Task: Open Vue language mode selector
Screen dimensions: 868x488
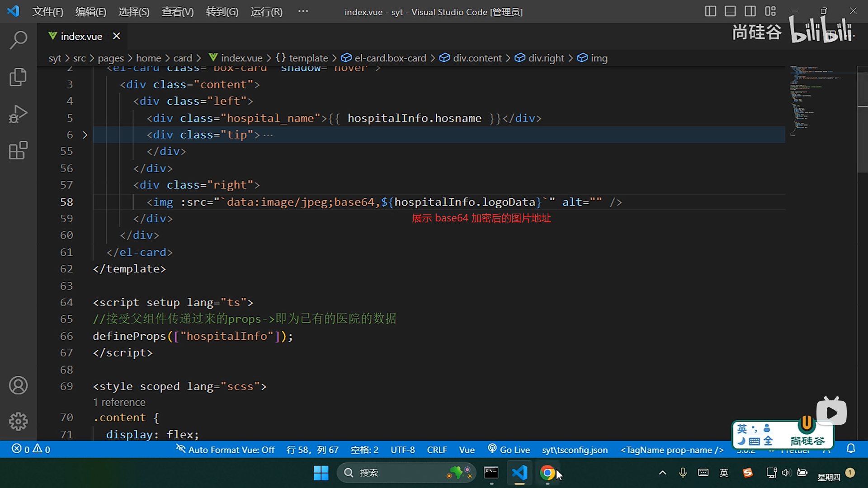Action: tap(467, 450)
